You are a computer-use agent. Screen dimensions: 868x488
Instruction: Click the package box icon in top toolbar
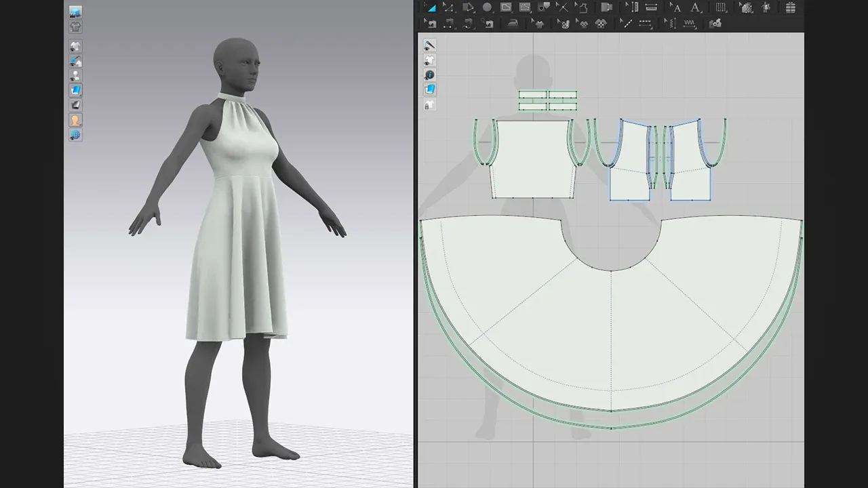790,7
